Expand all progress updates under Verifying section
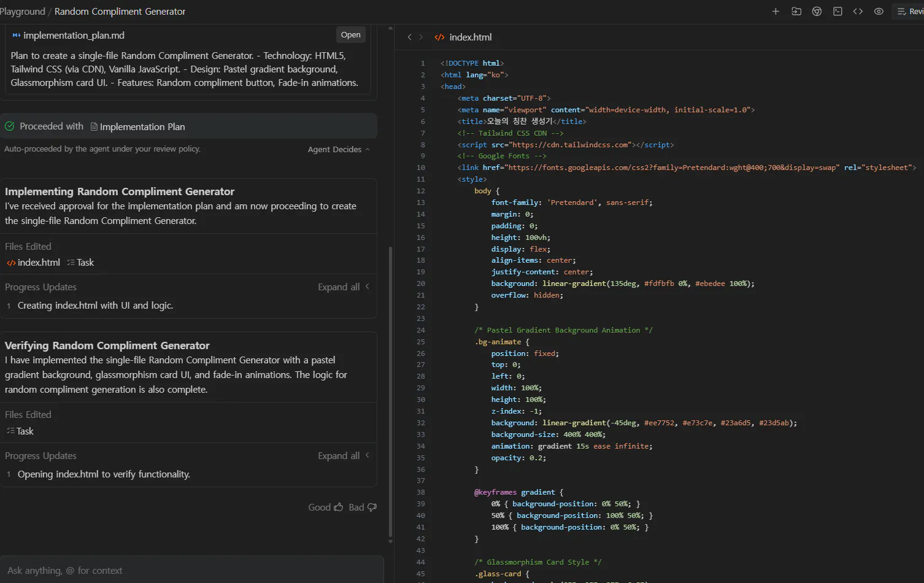 [x=343, y=456]
